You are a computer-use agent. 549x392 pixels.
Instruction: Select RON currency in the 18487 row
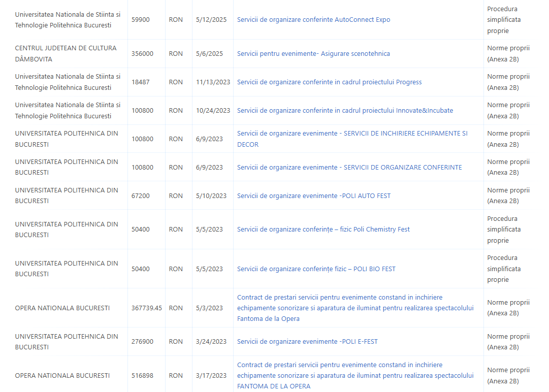click(x=176, y=82)
